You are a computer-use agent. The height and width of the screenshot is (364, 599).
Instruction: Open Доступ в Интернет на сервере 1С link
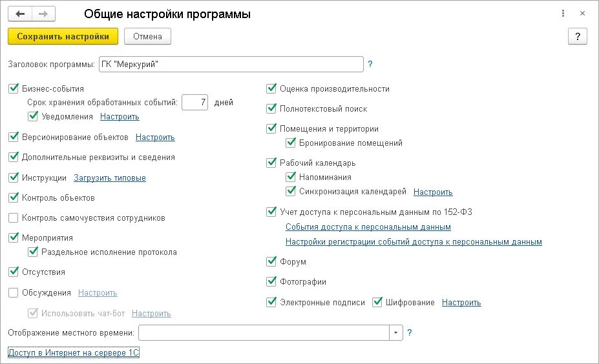74,352
